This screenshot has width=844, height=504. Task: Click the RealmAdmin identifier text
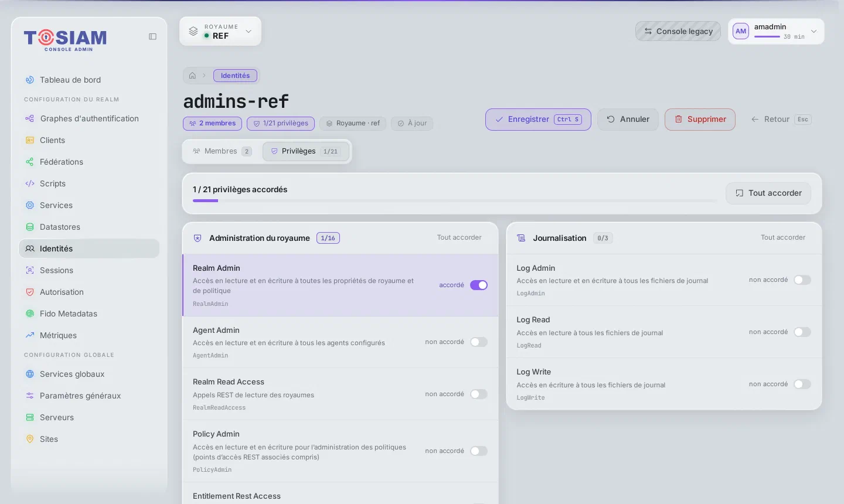(x=210, y=304)
